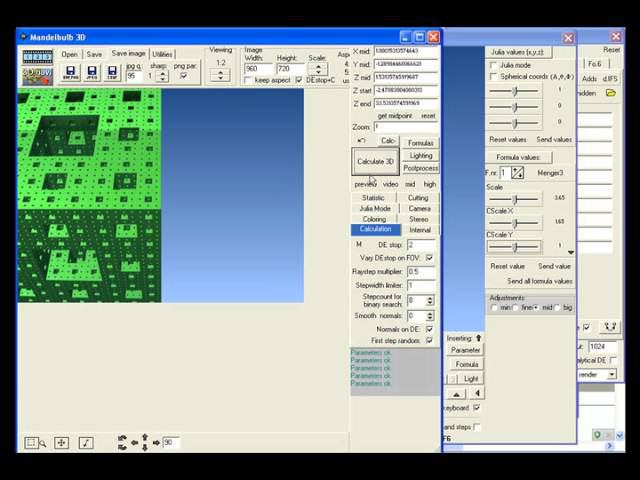The width and height of the screenshot is (640, 480).
Task: Click the formula randomize icon beside F.nr
Action: coord(517,173)
